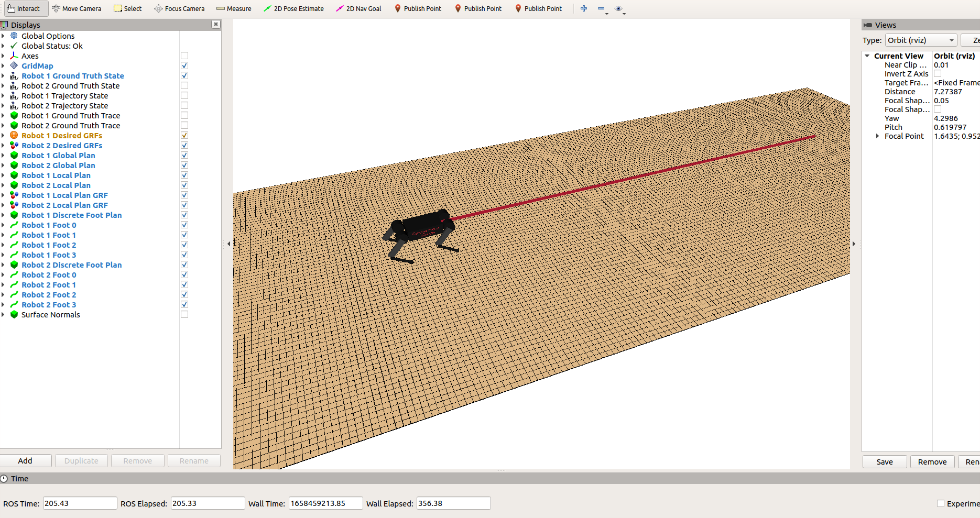Enable Robot 1 Trajectory State checkbox
The width and height of the screenshot is (980, 518).
point(184,95)
